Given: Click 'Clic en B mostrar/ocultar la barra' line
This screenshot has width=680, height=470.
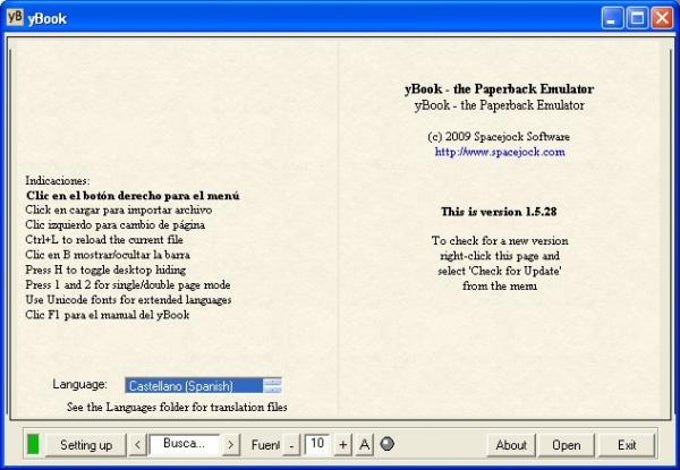Looking at the screenshot, I should tap(108, 255).
